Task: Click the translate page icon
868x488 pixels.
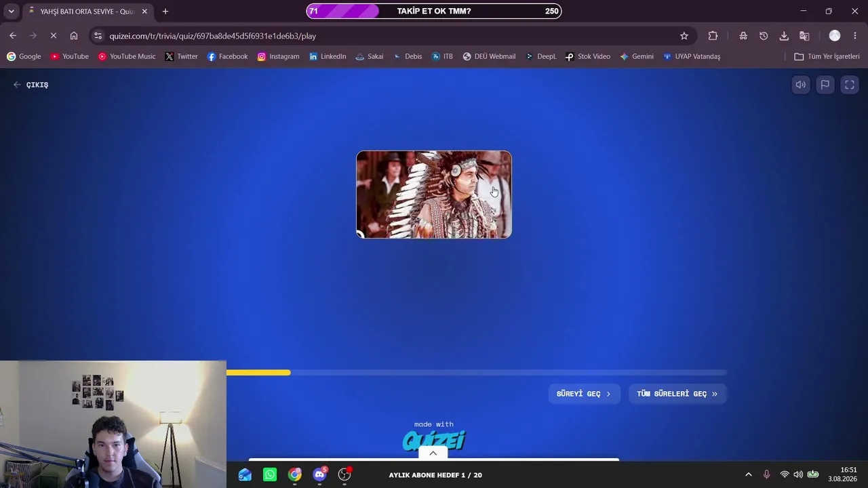Action: coord(804,36)
